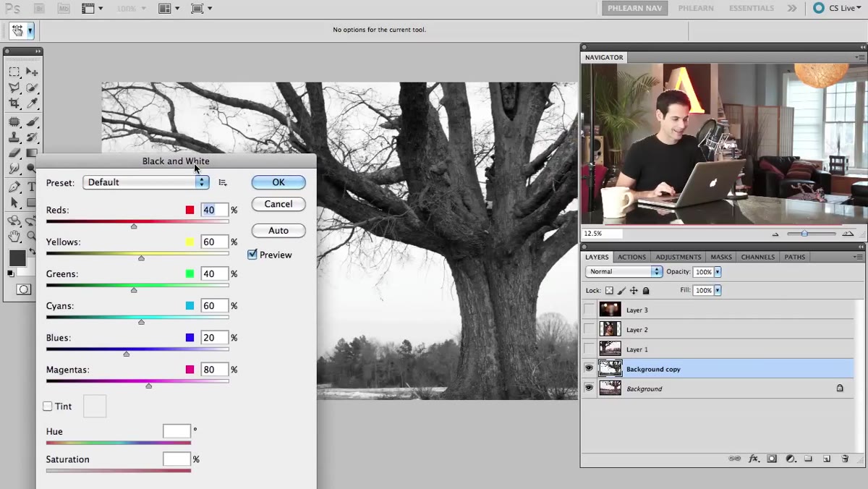Toggle lock all for the layer
868x489 pixels.
click(646, 290)
